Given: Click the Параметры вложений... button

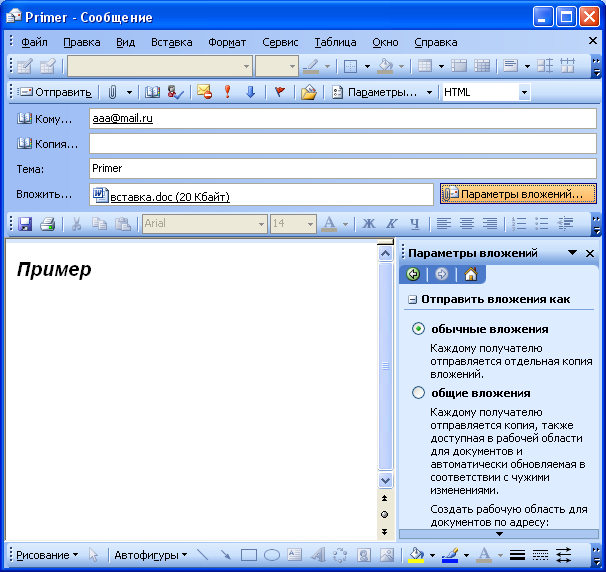Looking at the screenshot, I should tap(518, 194).
